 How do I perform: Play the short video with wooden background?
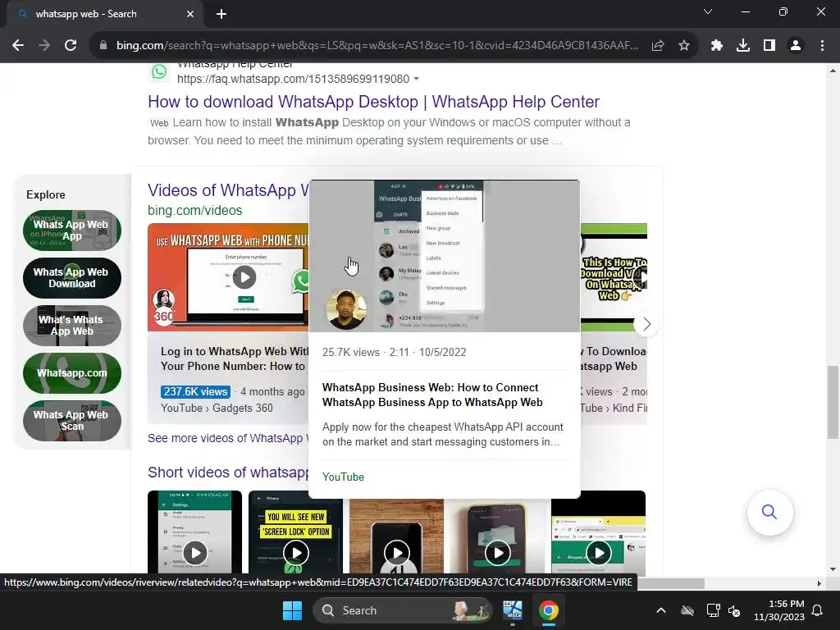coord(396,553)
